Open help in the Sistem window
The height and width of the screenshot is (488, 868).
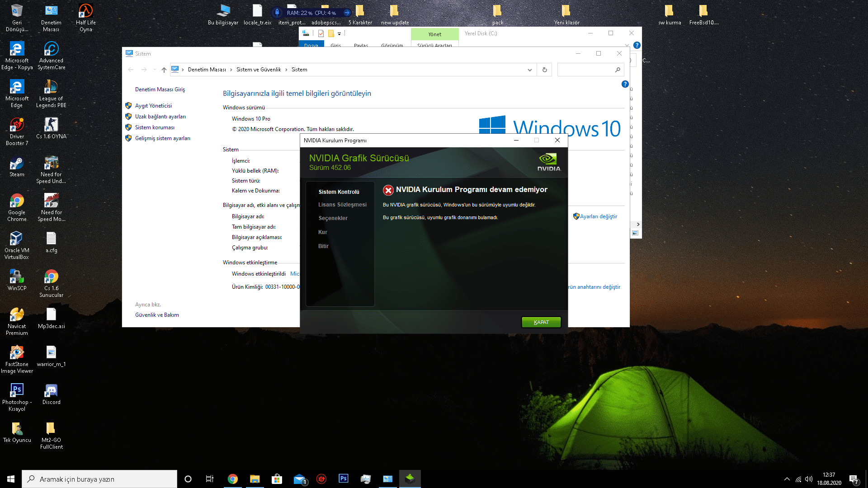(x=625, y=84)
